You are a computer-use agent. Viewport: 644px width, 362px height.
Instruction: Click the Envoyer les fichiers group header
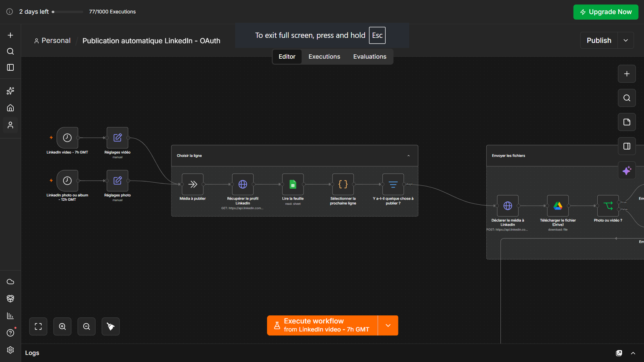pos(565,156)
